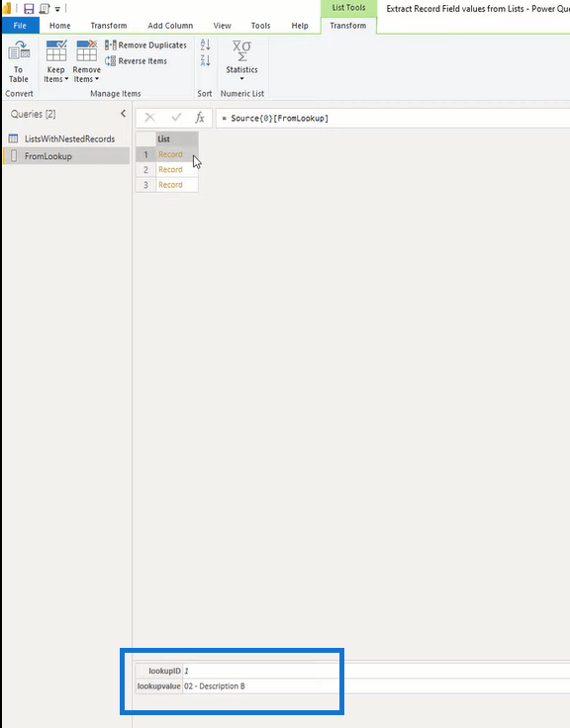Viewport: 570px width, 728px height.
Task: Open the Record in row 3
Action: 170,185
